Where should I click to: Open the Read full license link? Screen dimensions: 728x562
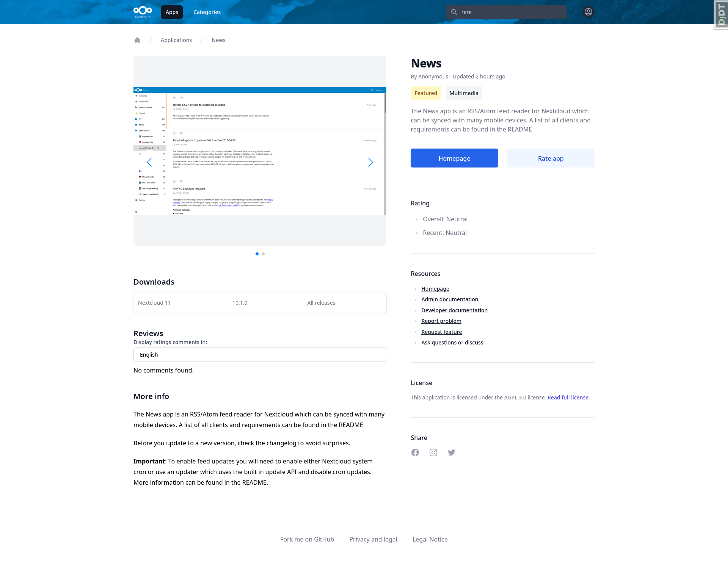(568, 398)
